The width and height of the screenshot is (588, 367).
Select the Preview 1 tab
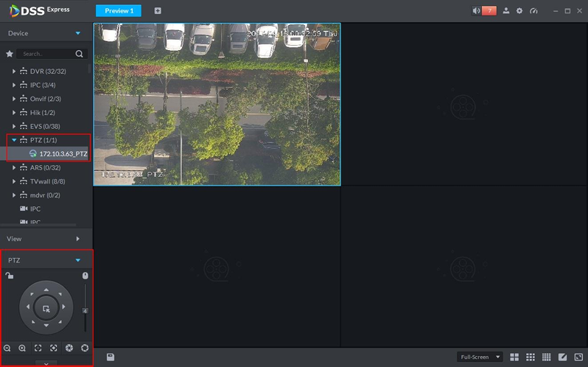click(118, 11)
